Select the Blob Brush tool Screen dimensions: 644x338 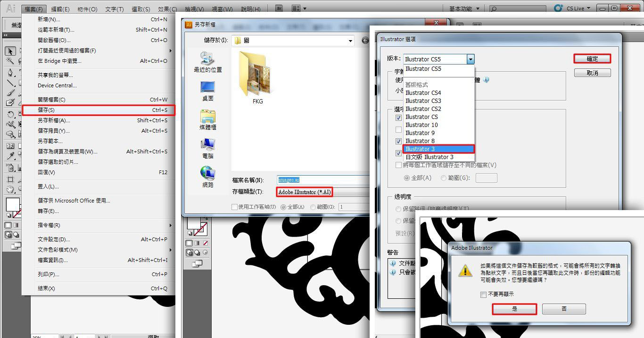(x=10, y=102)
